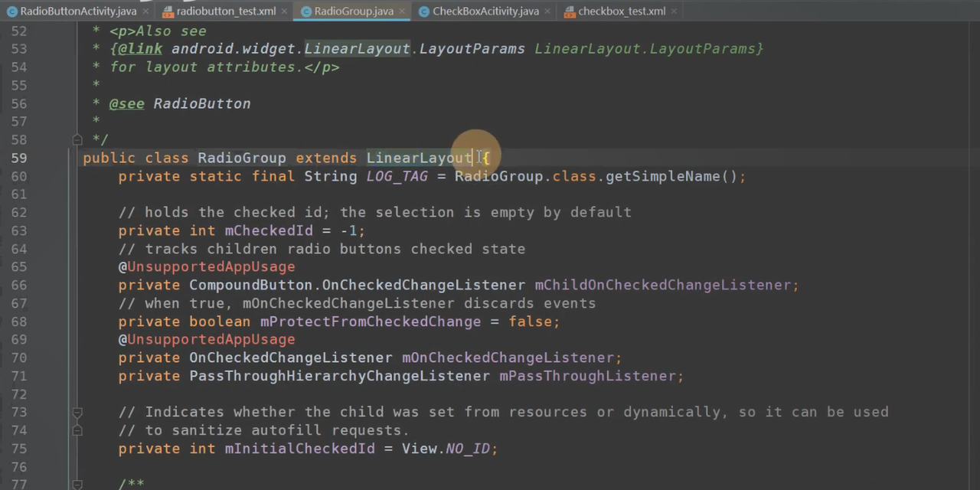The image size is (980, 490).
Task: Click CompoundButton.OnCheckedChangeListener type on line 66
Action: [357, 285]
